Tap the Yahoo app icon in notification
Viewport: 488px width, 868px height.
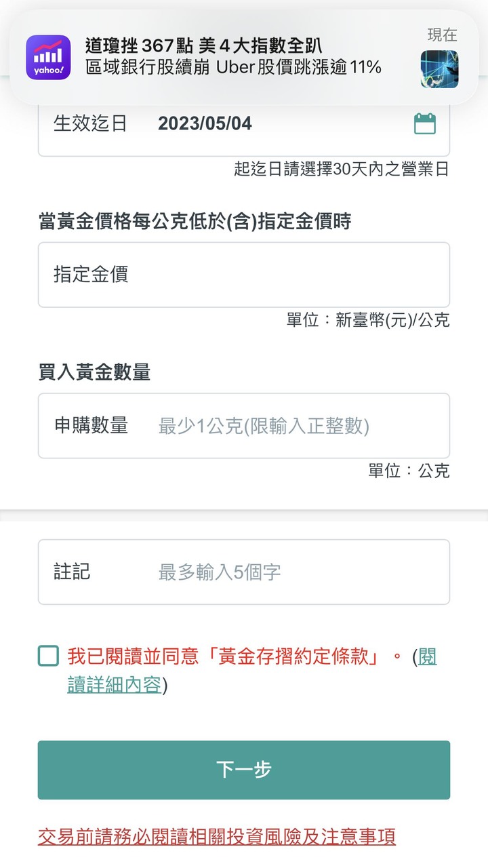tap(48, 57)
